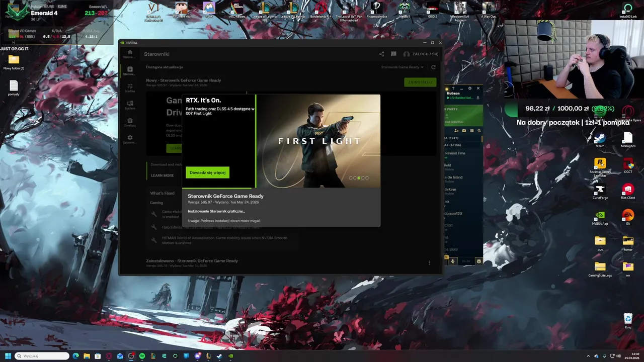This screenshot has height=362, width=644.
Task: Open Riot Client desktop shortcut
Action: pos(628,192)
